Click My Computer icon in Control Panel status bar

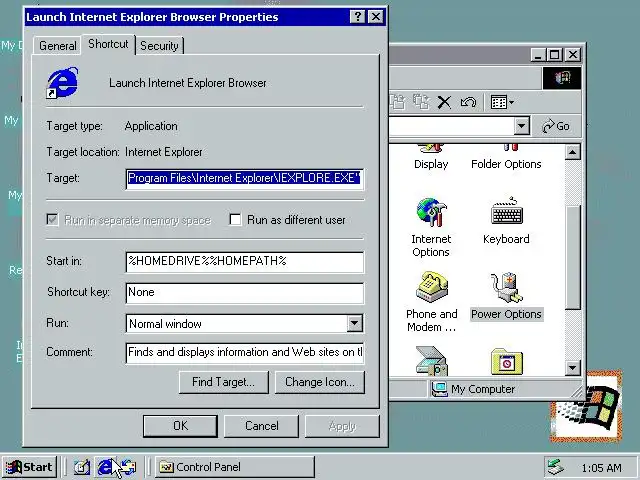click(440, 389)
